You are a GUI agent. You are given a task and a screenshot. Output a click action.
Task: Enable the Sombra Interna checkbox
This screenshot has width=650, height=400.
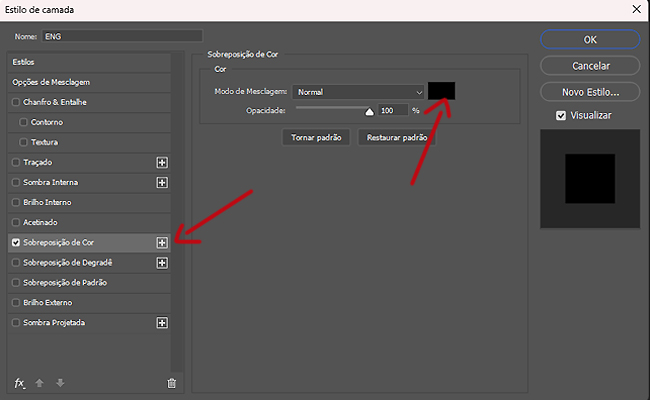coord(16,182)
